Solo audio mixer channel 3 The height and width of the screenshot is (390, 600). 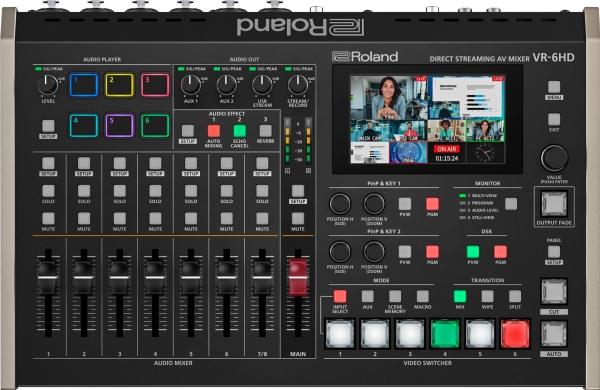click(x=119, y=191)
